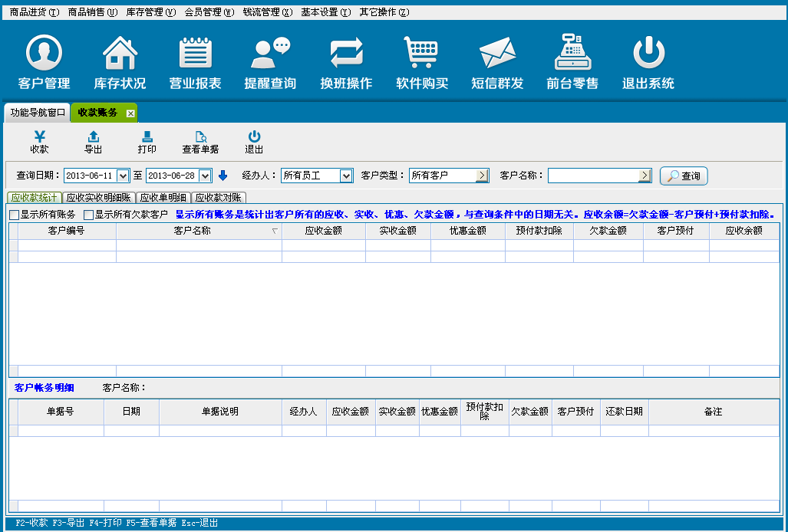The width and height of the screenshot is (788, 532).
Task: Open the 其它操作 menu
Action: [x=384, y=12]
